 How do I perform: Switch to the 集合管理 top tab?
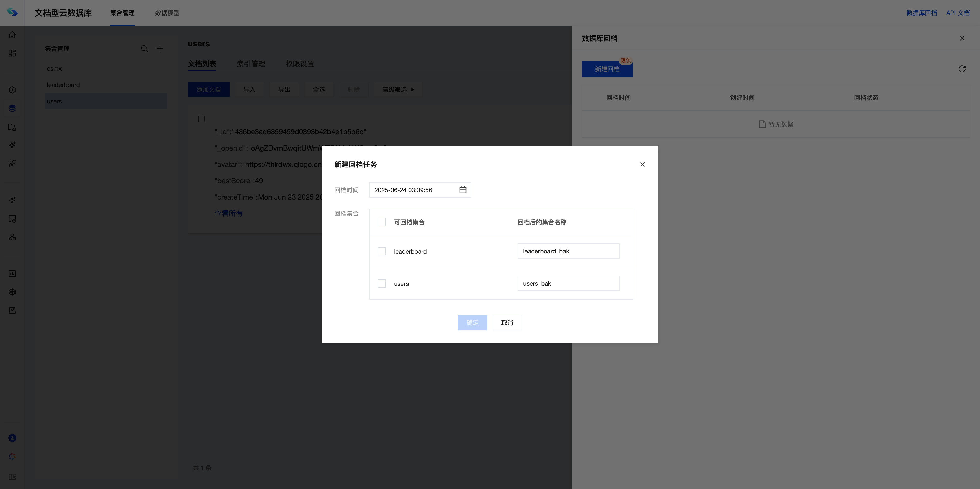[x=122, y=13]
